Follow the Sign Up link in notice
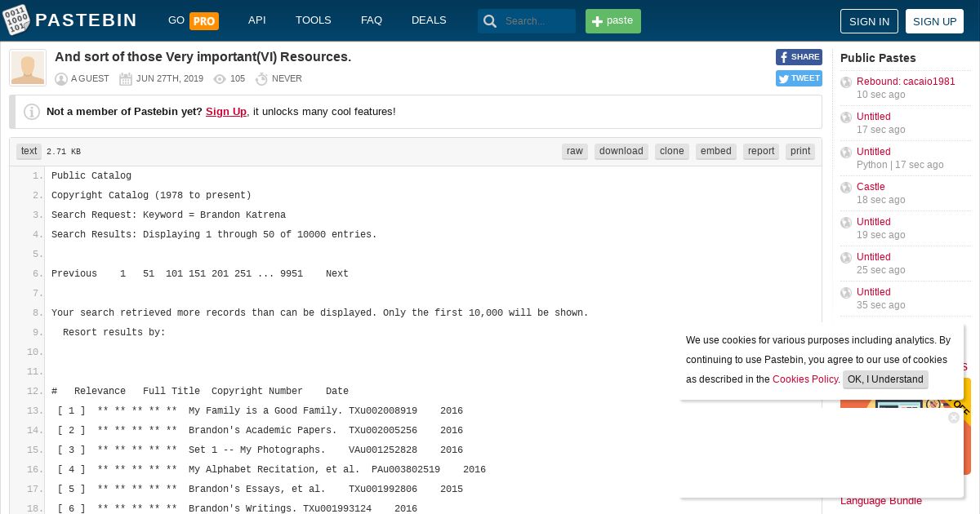The width and height of the screenshot is (980, 514). 226,112
